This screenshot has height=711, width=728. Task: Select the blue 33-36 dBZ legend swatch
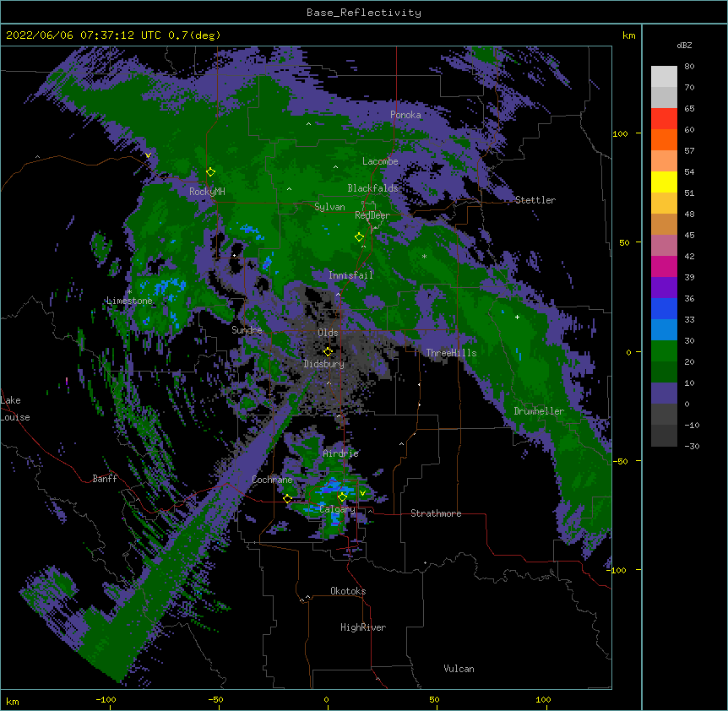[664, 308]
